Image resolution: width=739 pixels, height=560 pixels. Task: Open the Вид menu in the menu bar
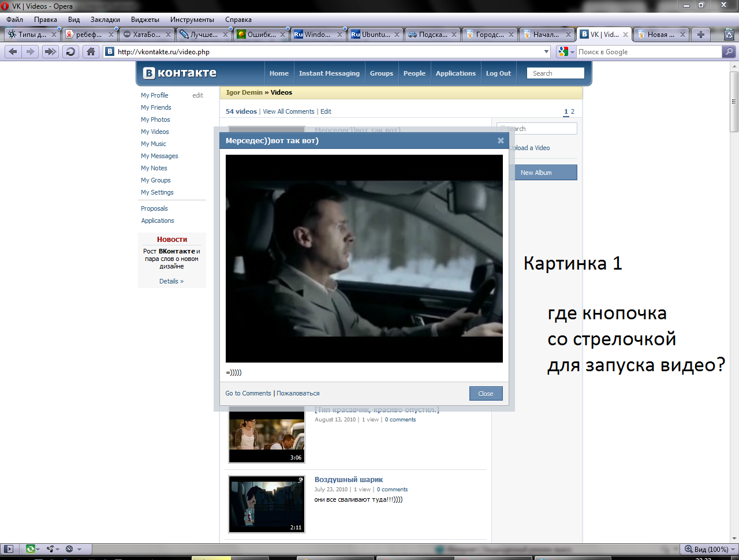click(74, 20)
